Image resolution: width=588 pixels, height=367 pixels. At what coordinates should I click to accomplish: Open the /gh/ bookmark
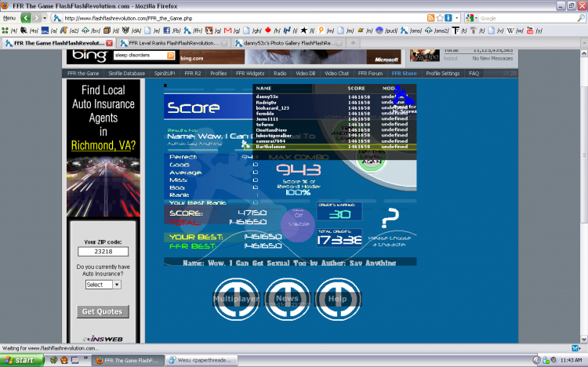coord(252,31)
